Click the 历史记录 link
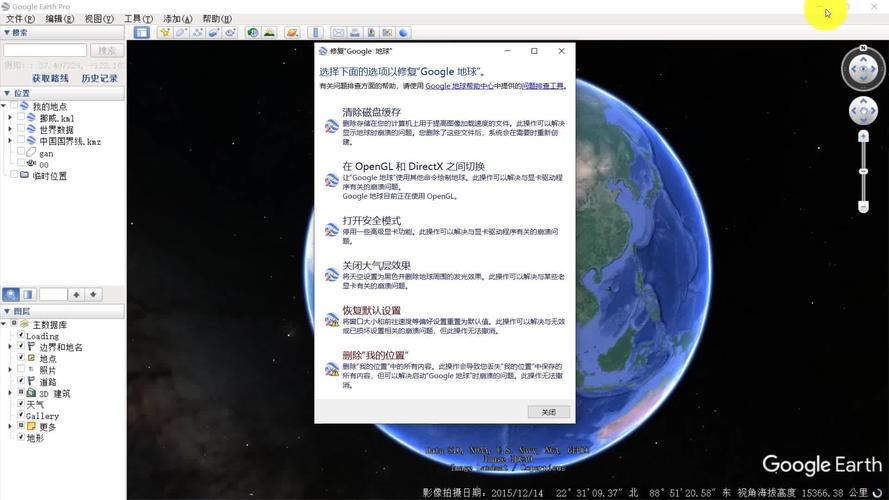The height and width of the screenshot is (500, 889). pyautogui.click(x=99, y=78)
